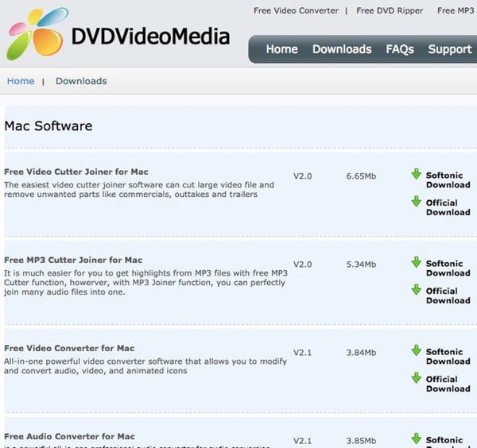Click the Downloads breadcrumb link

tap(81, 81)
